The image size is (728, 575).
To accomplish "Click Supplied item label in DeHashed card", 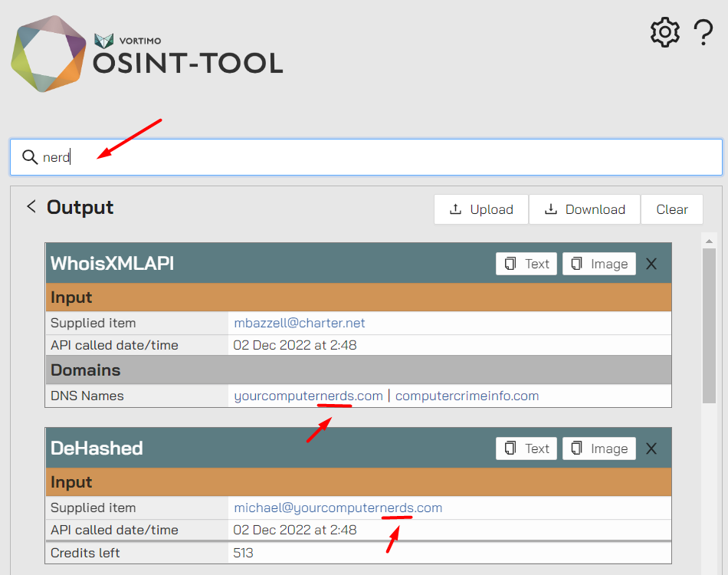I will pos(93,508).
